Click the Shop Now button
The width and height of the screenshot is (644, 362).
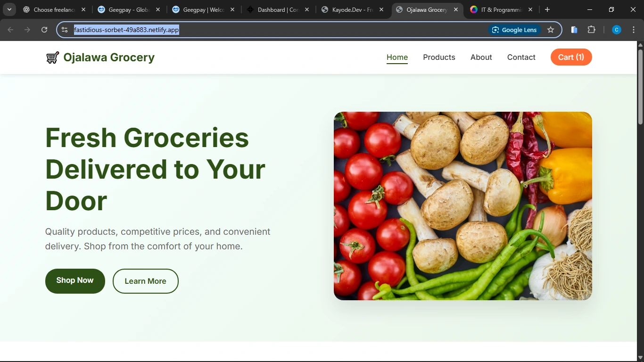75,281
